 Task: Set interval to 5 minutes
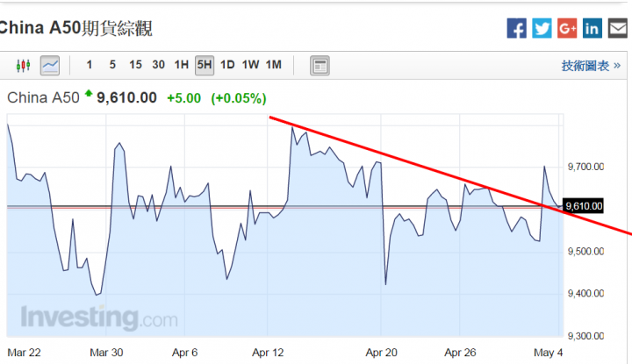pyautogui.click(x=112, y=65)
